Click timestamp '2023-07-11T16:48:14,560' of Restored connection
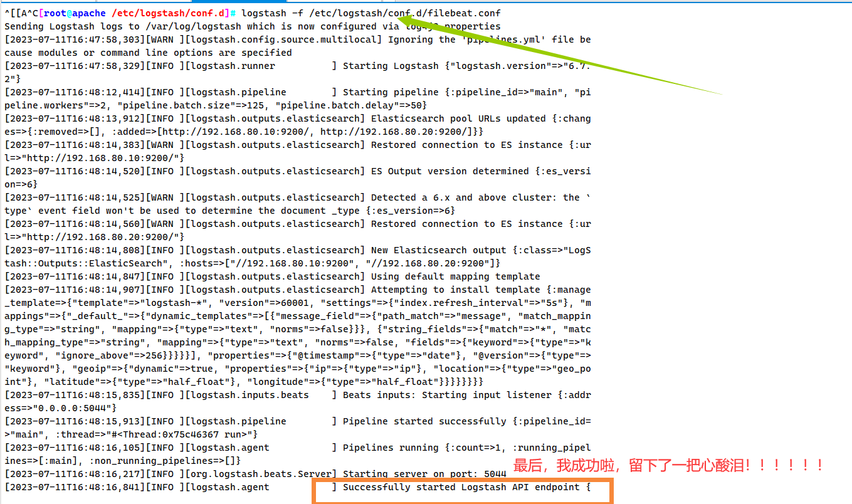This screenshot has height=504, width=852. pyautogui.click(x=75, y=224)
